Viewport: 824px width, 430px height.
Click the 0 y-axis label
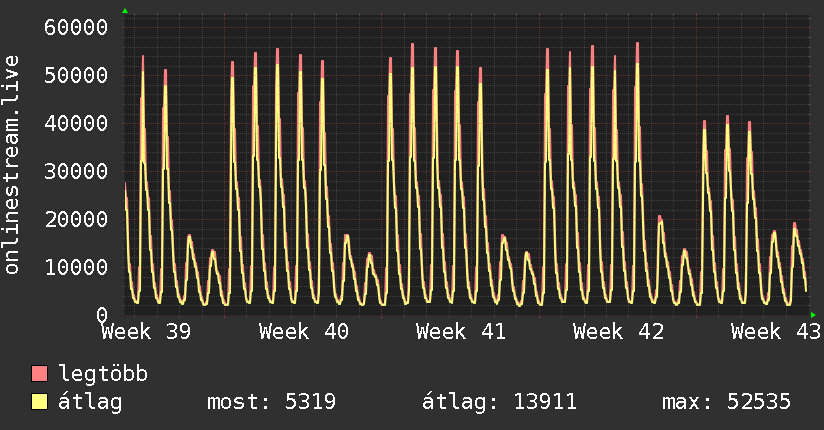click(102, 315)
